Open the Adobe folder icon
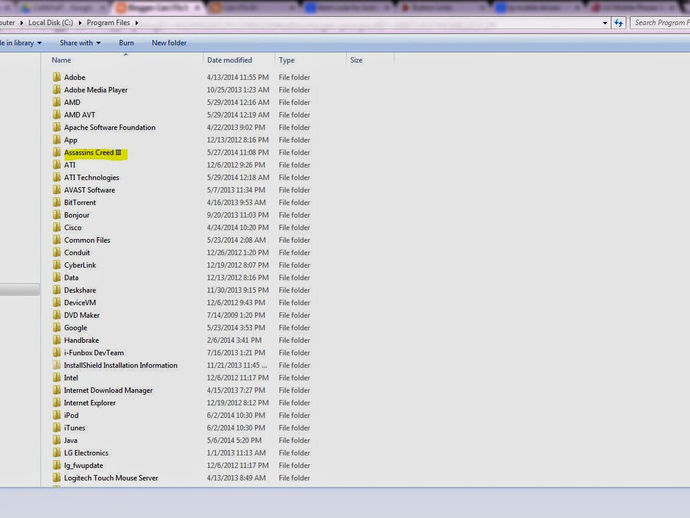Image resolution: width=690 pixels, height=518 pixels. tap(57, 77)
